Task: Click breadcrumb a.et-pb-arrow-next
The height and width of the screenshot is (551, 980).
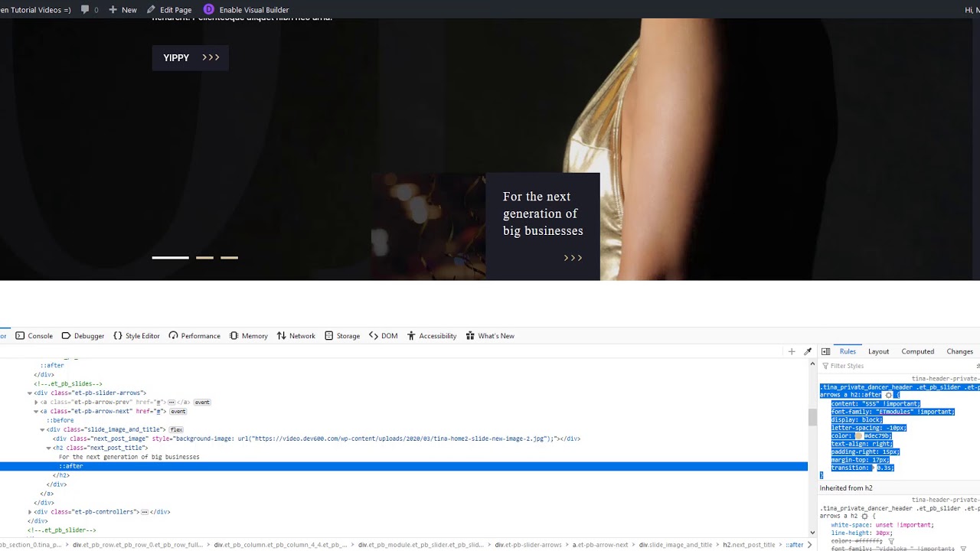Action: tap(600, 545)
